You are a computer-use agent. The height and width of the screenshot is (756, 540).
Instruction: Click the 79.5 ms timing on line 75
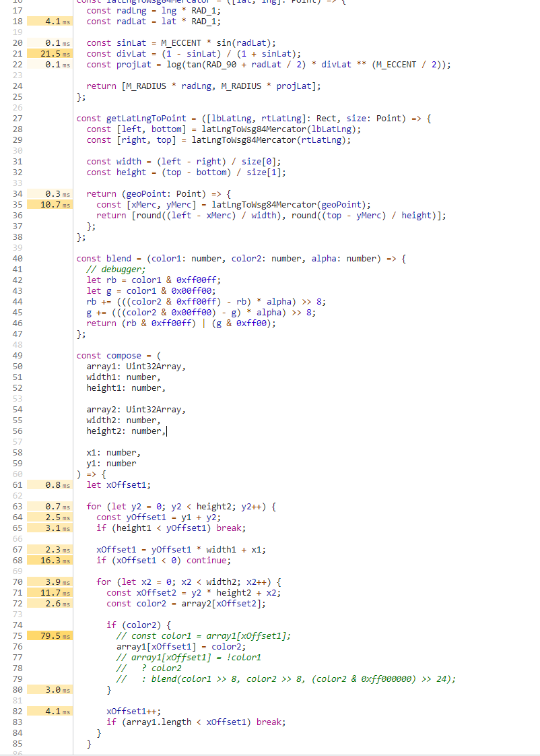(50, 636)
